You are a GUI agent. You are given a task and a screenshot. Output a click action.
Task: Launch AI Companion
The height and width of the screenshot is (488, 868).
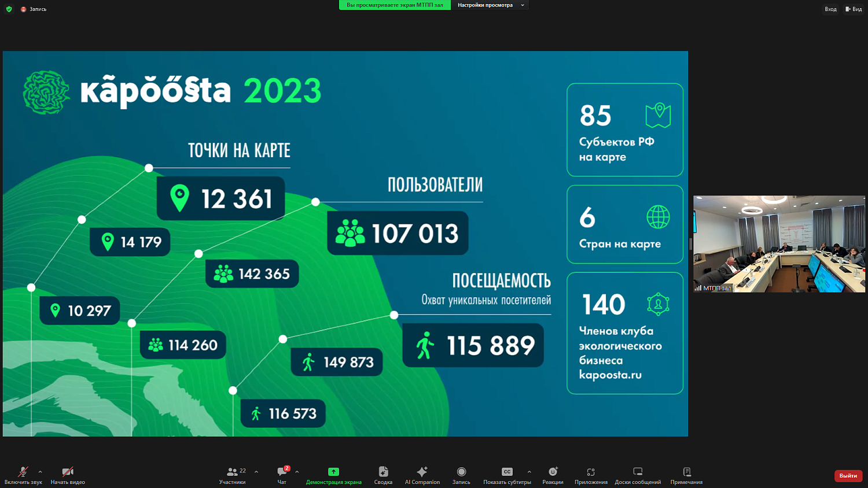click(422, 475)
